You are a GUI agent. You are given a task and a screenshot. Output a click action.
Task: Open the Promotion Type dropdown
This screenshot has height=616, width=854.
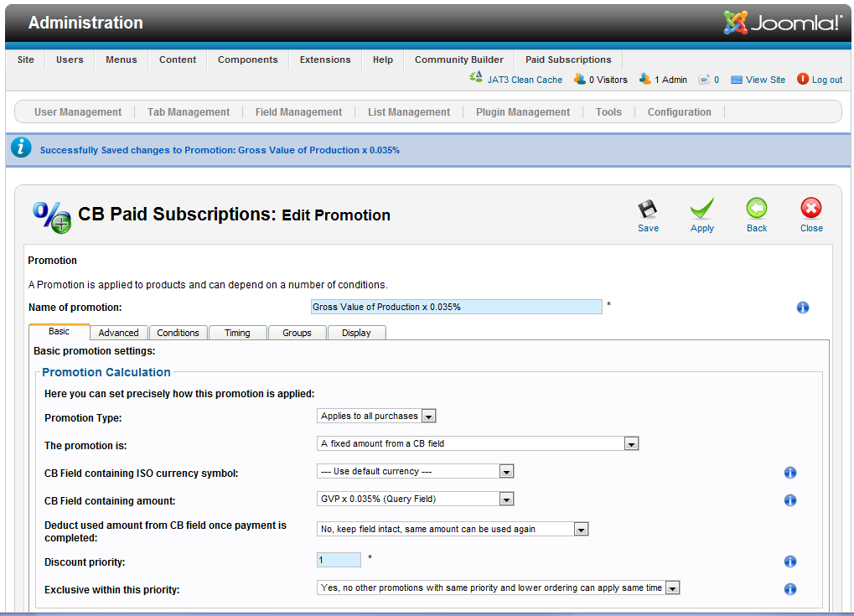tap(376, 416)
